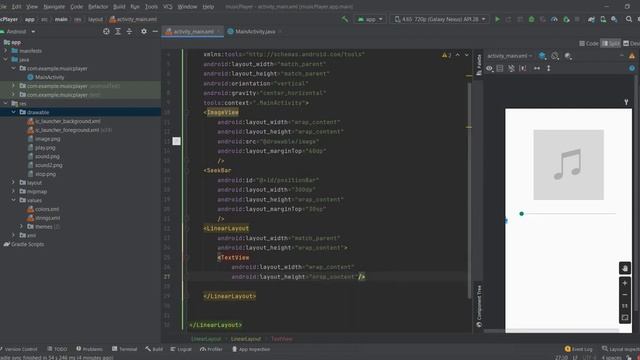Collapse the java folder

coord(5,60)
